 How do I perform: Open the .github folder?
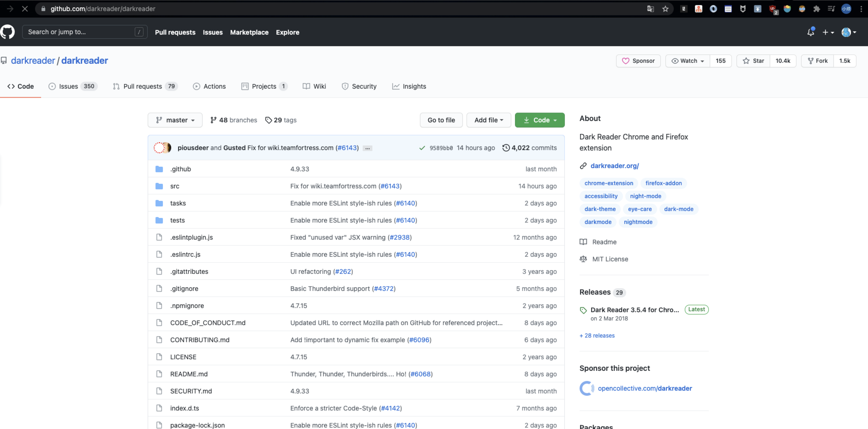[181, 169]
